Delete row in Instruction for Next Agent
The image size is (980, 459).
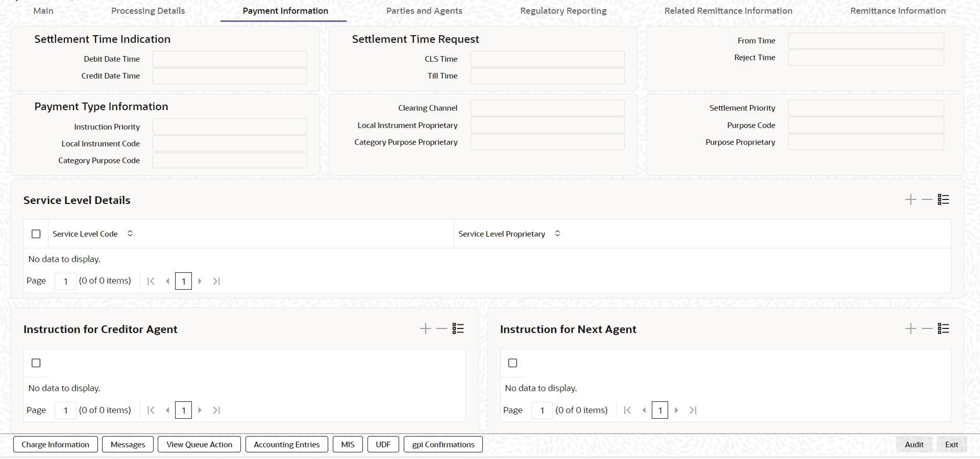coord(927,329)
